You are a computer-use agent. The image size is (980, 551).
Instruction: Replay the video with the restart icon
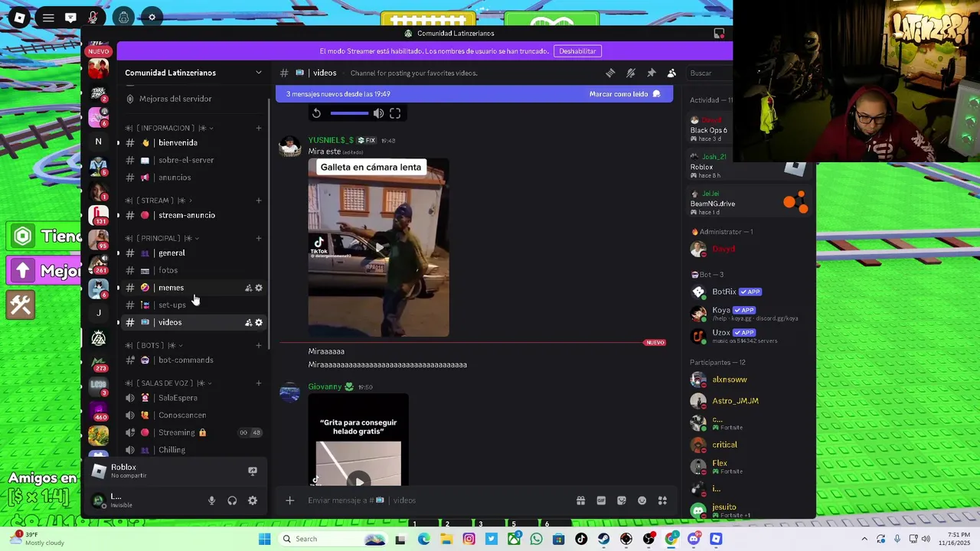pos(316,113)
